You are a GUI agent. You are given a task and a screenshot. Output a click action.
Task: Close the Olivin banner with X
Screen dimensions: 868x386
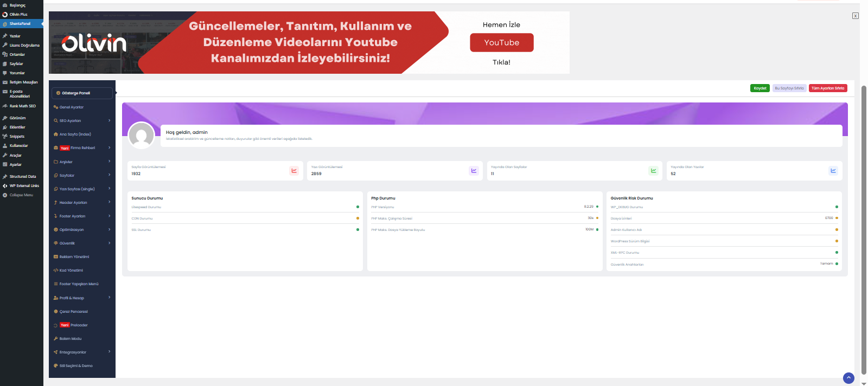point(856,16)
